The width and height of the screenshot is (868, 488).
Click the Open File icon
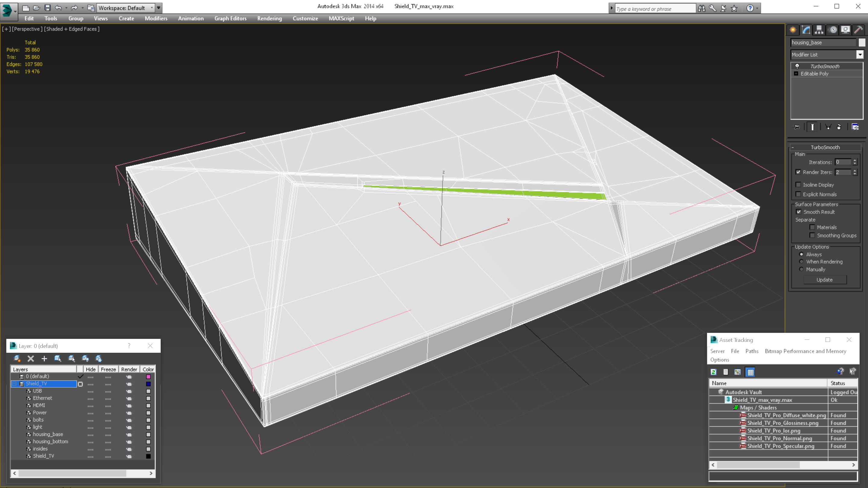click(x=36, y=8)
